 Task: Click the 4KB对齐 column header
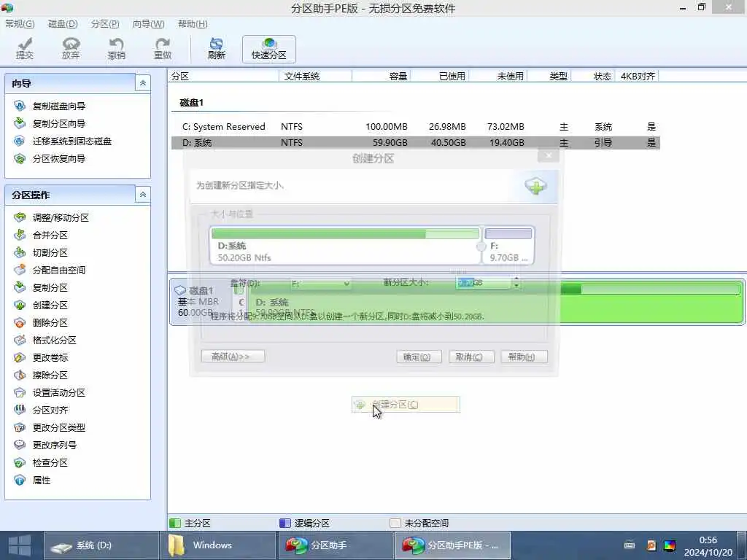638,76
